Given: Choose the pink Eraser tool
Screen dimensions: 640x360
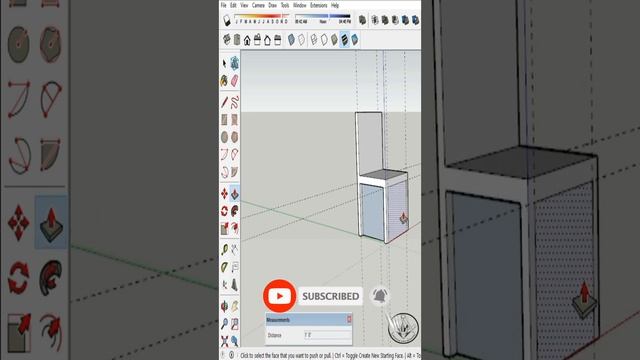Looking at the screenshot, I should (x=235, y=81).
